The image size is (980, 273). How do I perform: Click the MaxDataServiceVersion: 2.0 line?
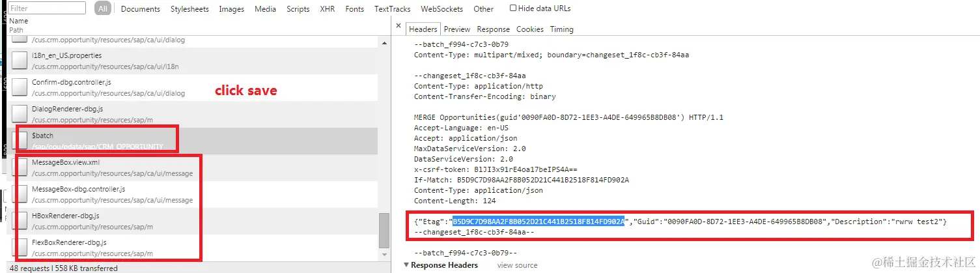(x=467, y=149)
